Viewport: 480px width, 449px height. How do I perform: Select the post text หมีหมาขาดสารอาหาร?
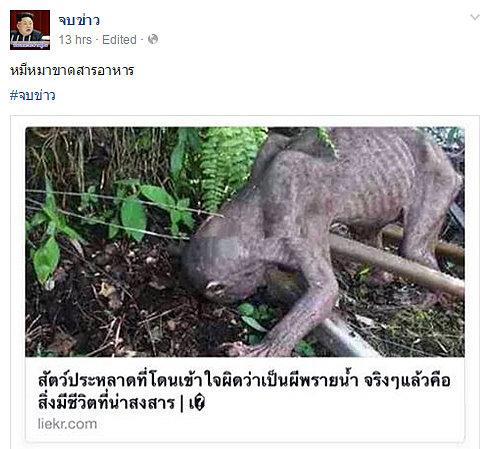(x=72, y=70)
